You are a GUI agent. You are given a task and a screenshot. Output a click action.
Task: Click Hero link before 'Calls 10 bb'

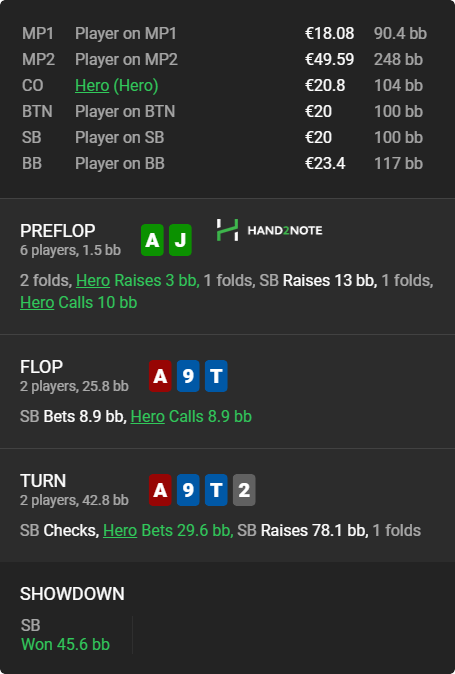click(37, 303)
